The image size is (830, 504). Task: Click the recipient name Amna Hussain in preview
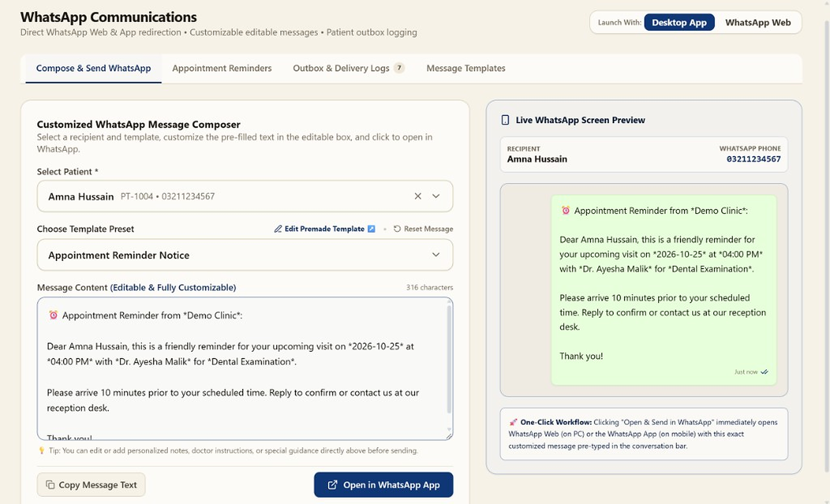pyautogui.click(x=537, y=159)
